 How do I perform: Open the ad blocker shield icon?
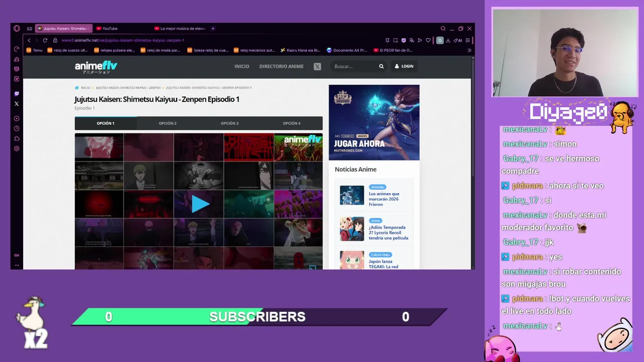point(404,40)
